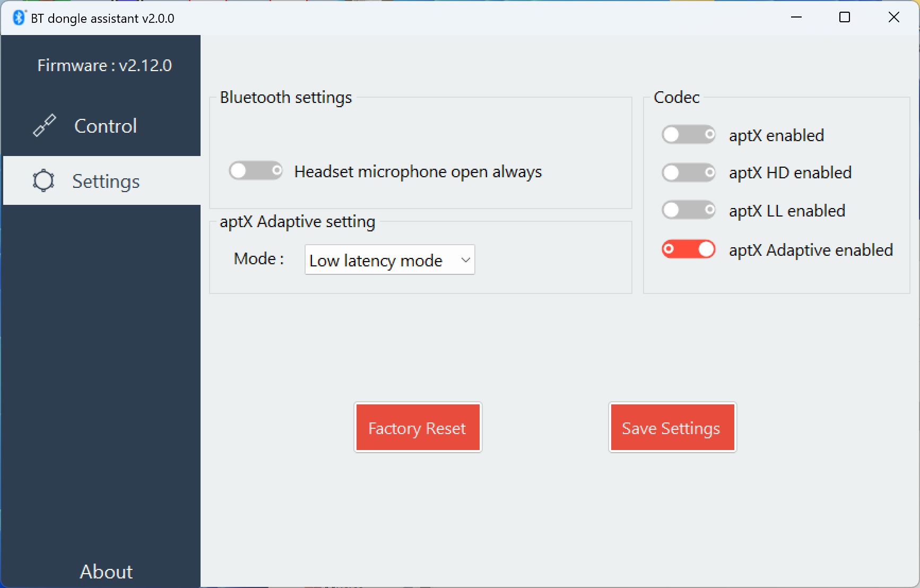Open the aptX Adaptive Mode dropdown

click(390, 260)
